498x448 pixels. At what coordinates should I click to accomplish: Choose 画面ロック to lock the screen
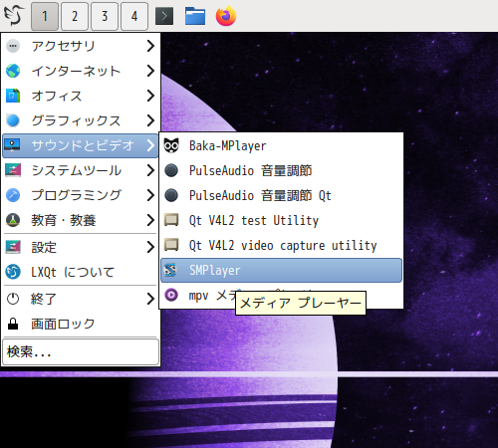pyautogui.click(x=81, y=324)
